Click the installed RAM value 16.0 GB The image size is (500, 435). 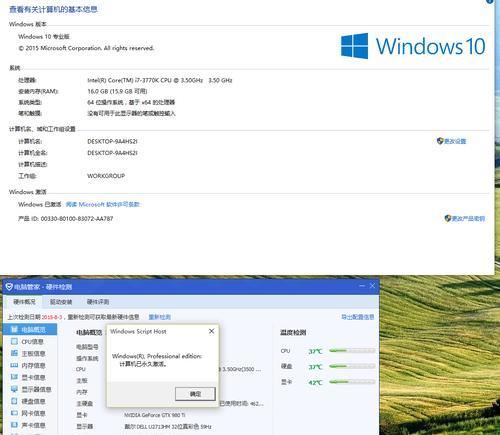[x=117, y=91]
